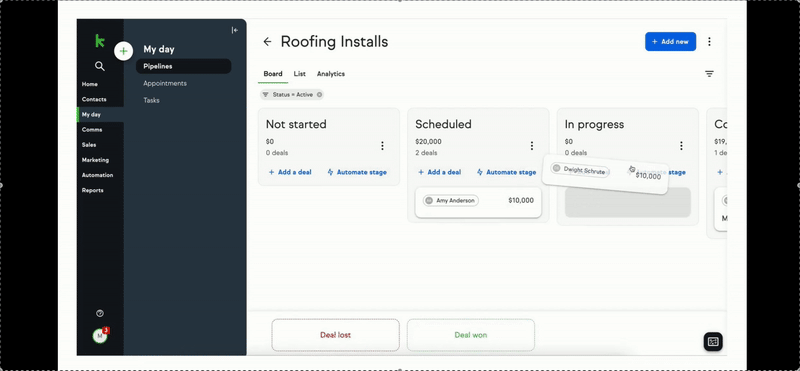Click Amy Anderson contact avatar chip
800x371 pixels.
click(451, 201)
